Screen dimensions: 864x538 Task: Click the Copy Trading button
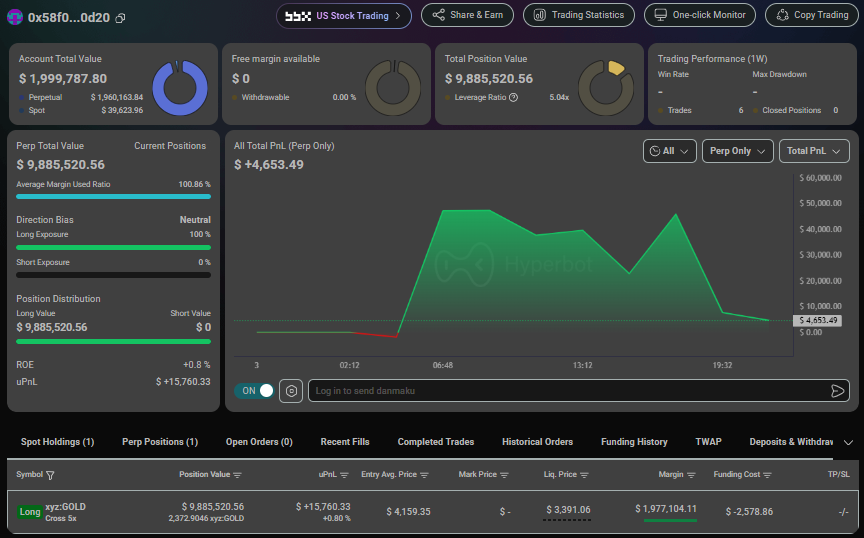[x=812, y=15]
